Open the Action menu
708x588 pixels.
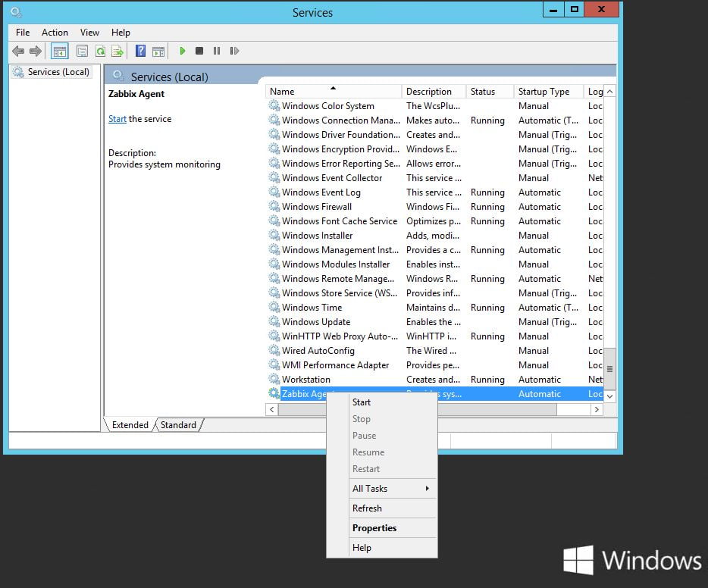[x=55, y=33]
